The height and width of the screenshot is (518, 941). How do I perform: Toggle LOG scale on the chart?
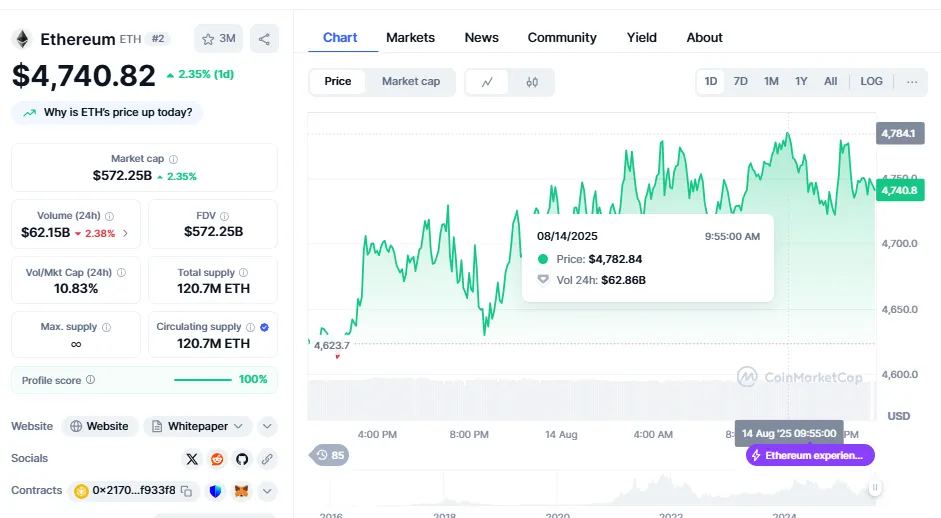click(x=871, y=81)
